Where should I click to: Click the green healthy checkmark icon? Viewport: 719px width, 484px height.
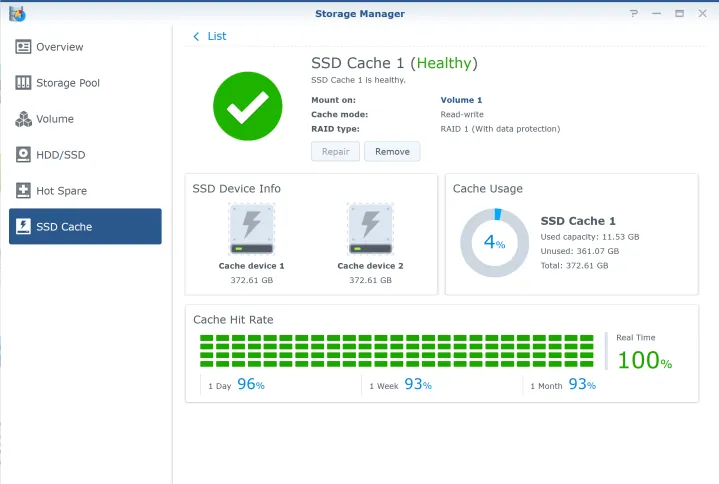click(x=248, y=106)
